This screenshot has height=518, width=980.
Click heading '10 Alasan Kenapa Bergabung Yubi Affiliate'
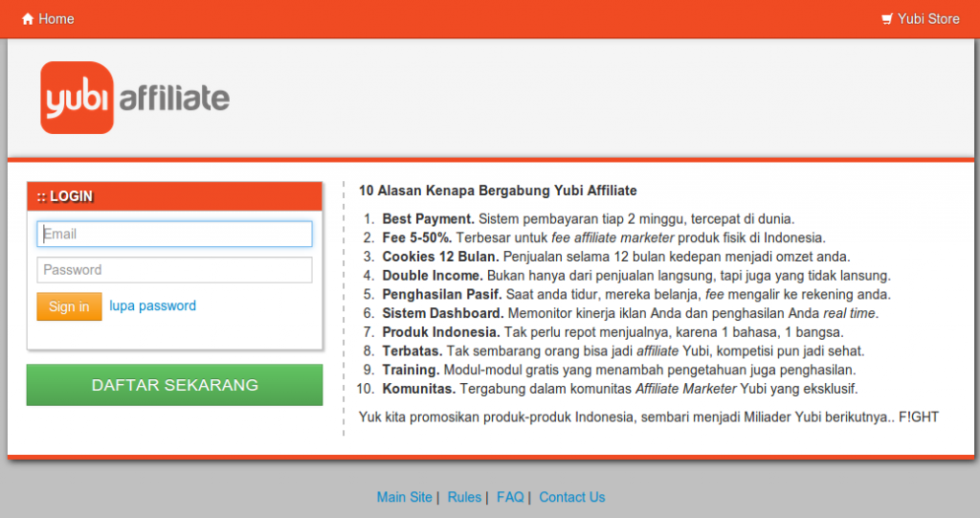[498, 191]
